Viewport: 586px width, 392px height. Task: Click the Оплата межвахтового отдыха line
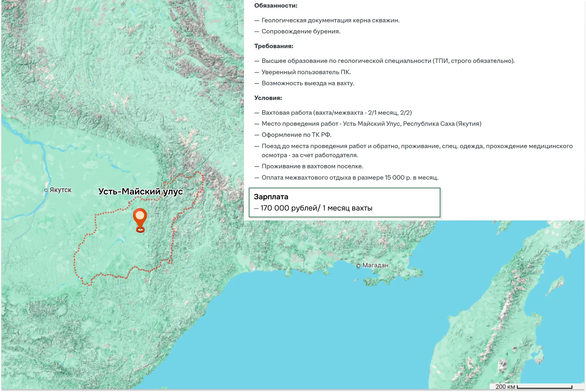click(x=350, y=178)
